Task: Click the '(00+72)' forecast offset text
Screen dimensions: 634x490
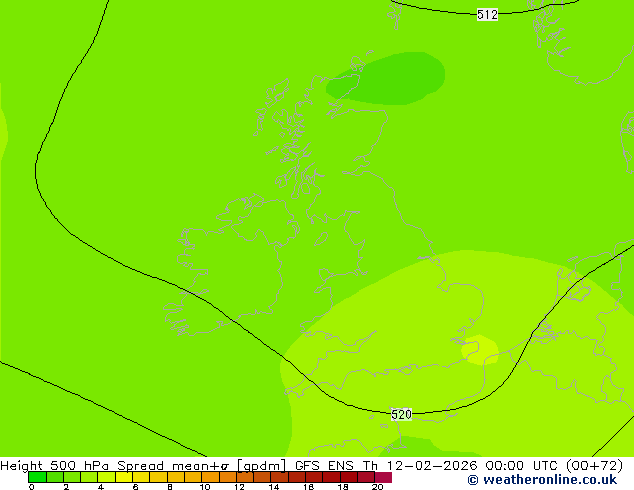Action: (x=594, y=465)
